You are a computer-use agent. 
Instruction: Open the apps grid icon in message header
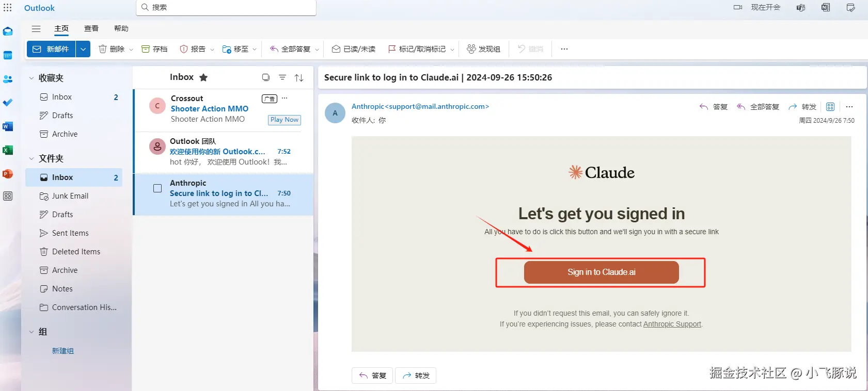830,107
